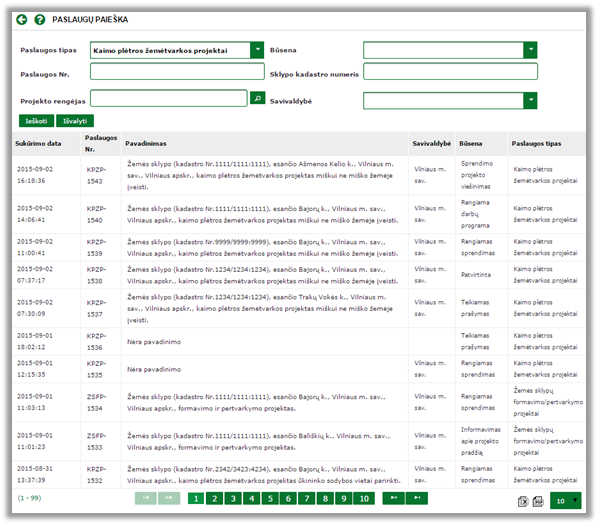The height and width of the screenshot is (525, 599).
Task: Go to page 2 of results
Action: 215,498
